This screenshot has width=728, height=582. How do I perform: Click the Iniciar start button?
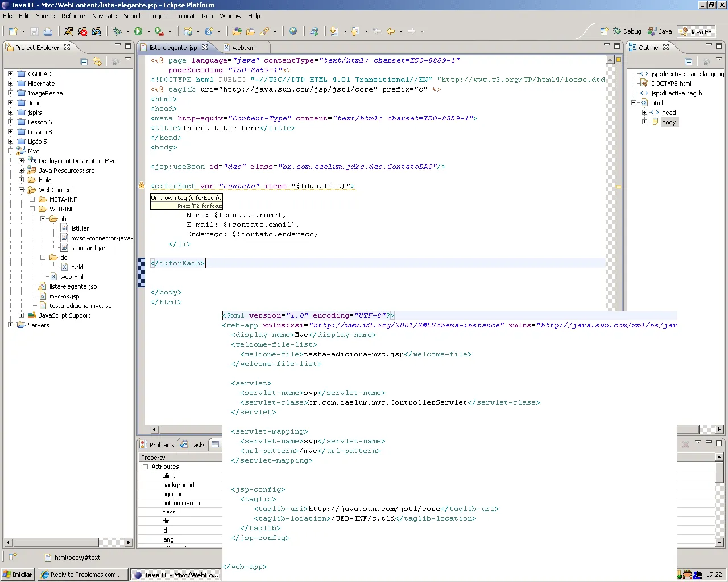coord(18,575)
